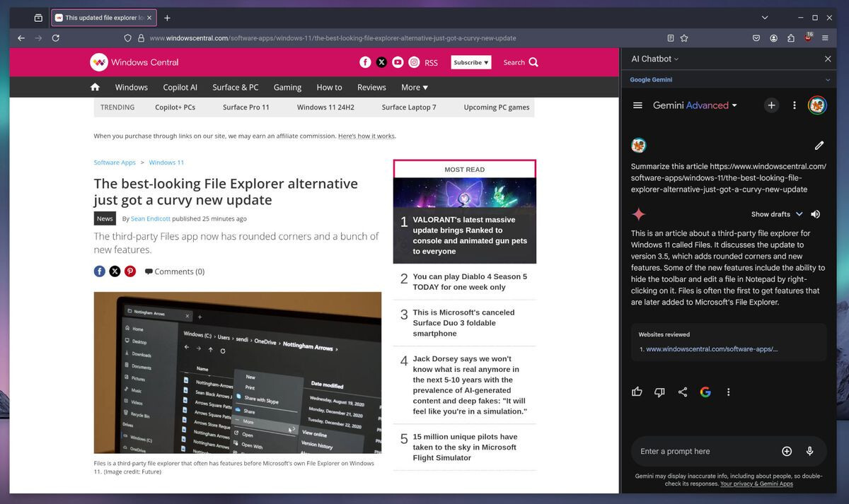Open the Reviews menu item
849x504 pixels.
click(371, 87)
